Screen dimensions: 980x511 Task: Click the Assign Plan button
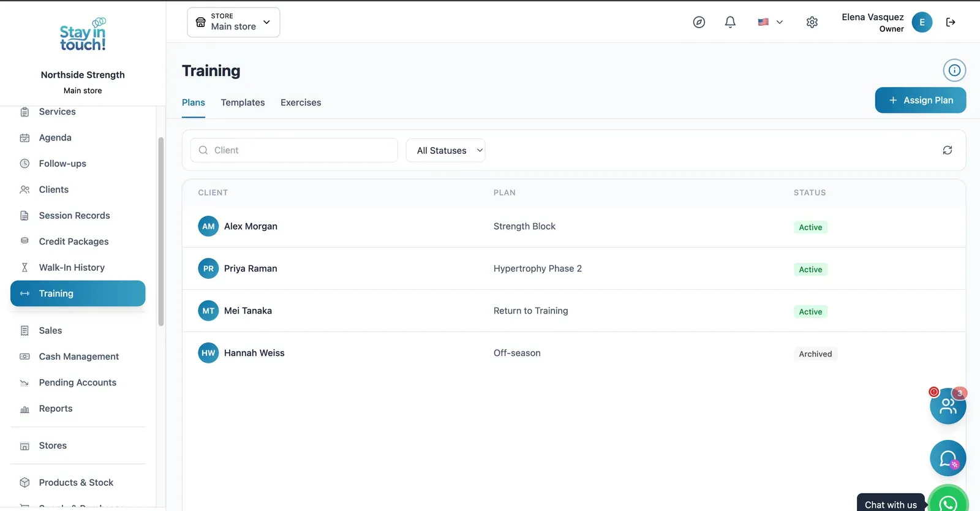pyautogui.click(x=920, y=100)
